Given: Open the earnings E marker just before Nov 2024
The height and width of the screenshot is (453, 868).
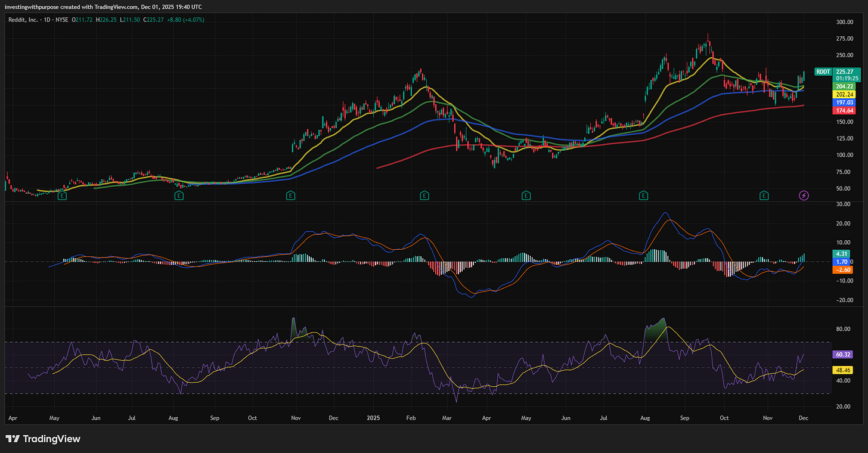Looking at the screenshot, I should [290, 195].
